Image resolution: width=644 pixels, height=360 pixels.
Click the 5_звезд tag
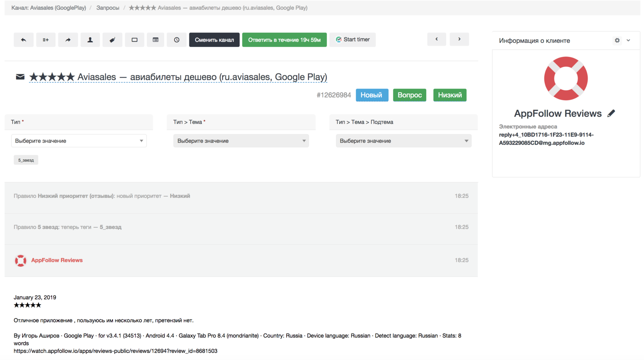tap(26, 160)
